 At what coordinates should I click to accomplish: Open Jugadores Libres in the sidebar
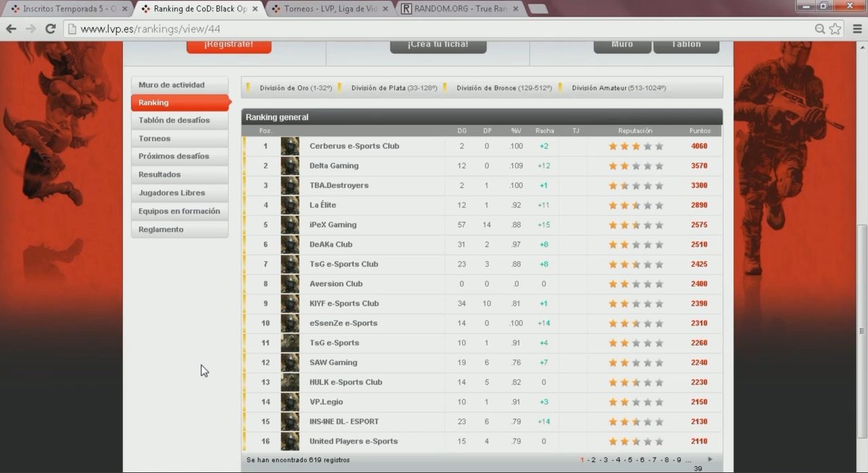point(179,193)
